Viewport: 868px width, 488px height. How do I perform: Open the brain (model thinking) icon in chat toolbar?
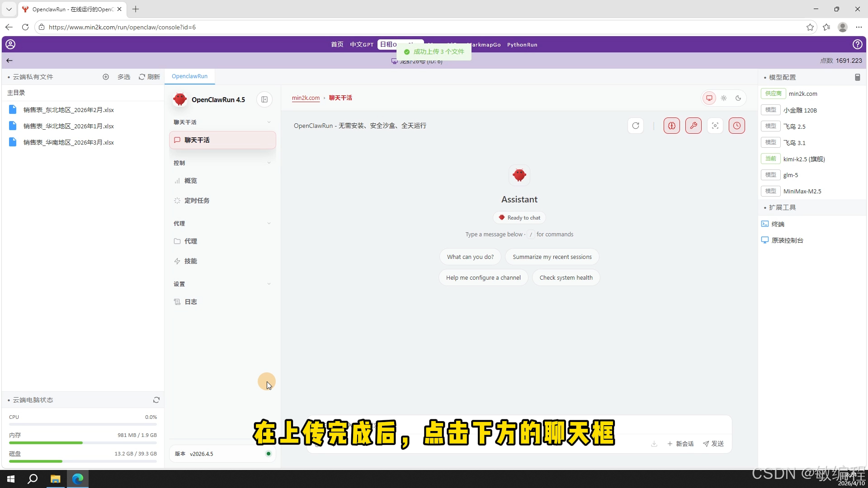coord(671,126)
